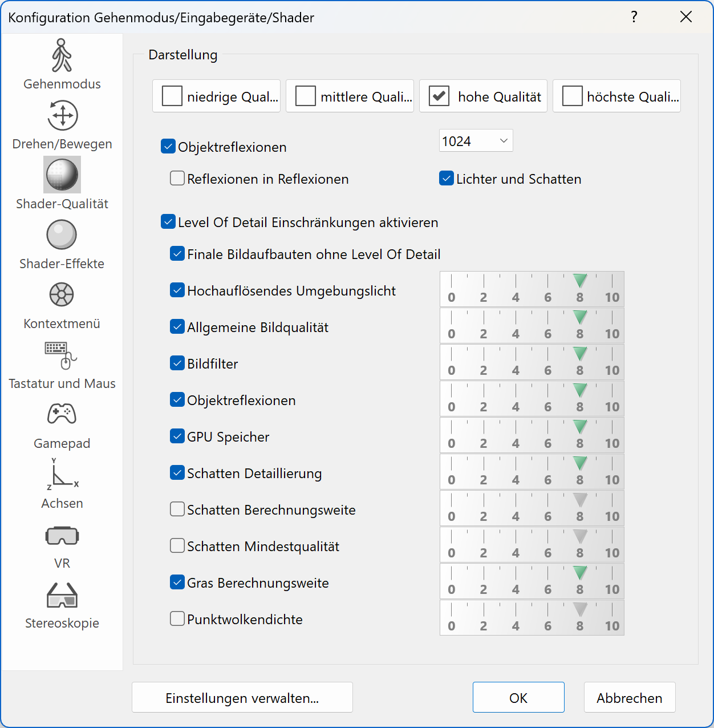Select the Achsen XYZ axes icon

point(62,475)
